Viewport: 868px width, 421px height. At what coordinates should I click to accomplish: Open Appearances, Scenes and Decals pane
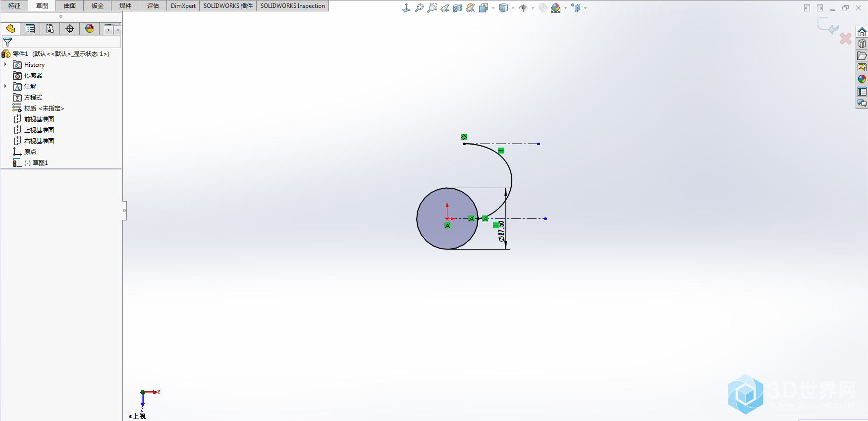(x=862, y=80)
